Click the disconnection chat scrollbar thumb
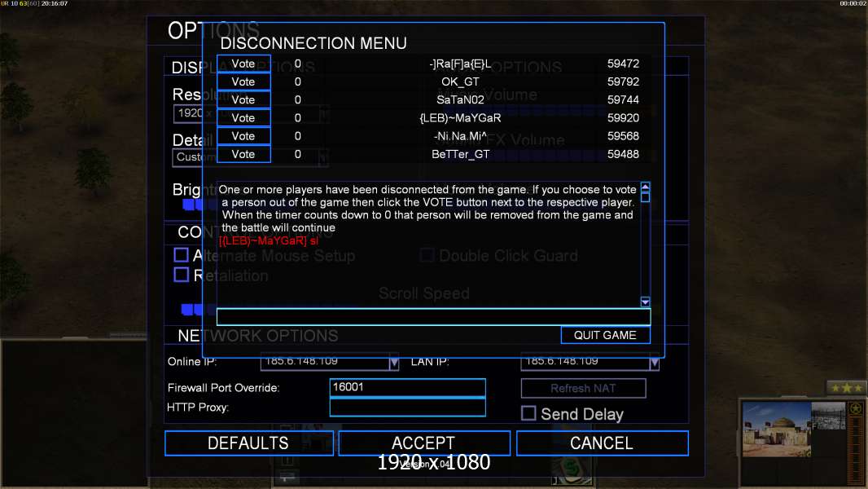Viewport: 868px width, 489px height. pyautogui.click(x=645, y=196)
